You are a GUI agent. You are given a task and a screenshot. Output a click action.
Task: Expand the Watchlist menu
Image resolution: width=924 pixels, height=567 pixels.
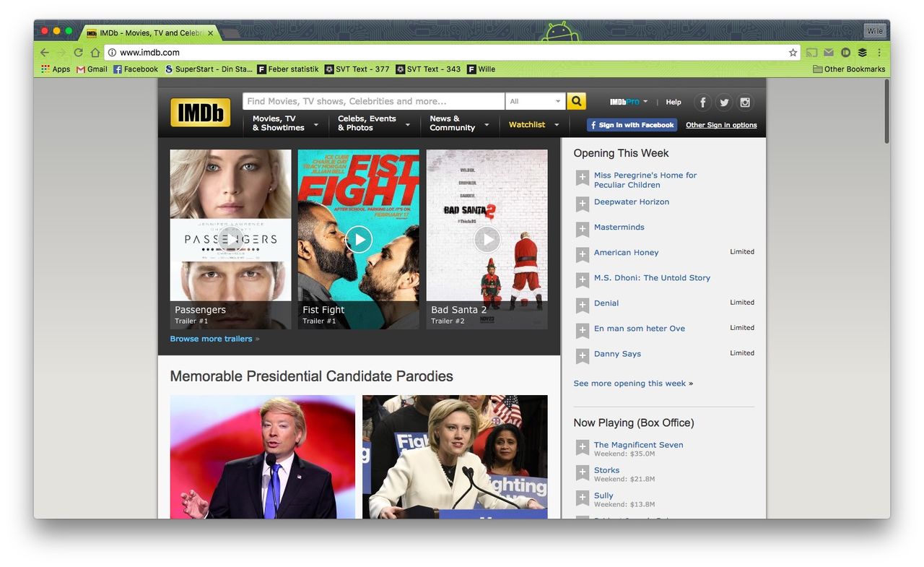[533, 125]
